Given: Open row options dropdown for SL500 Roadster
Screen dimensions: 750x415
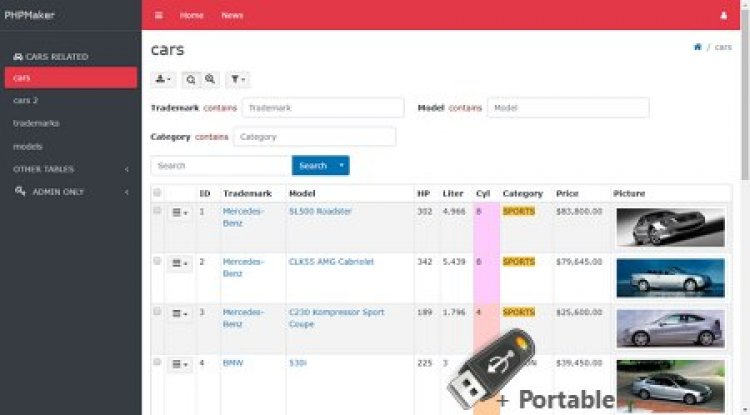Looking at the screenshot, I should click(180, 213).
